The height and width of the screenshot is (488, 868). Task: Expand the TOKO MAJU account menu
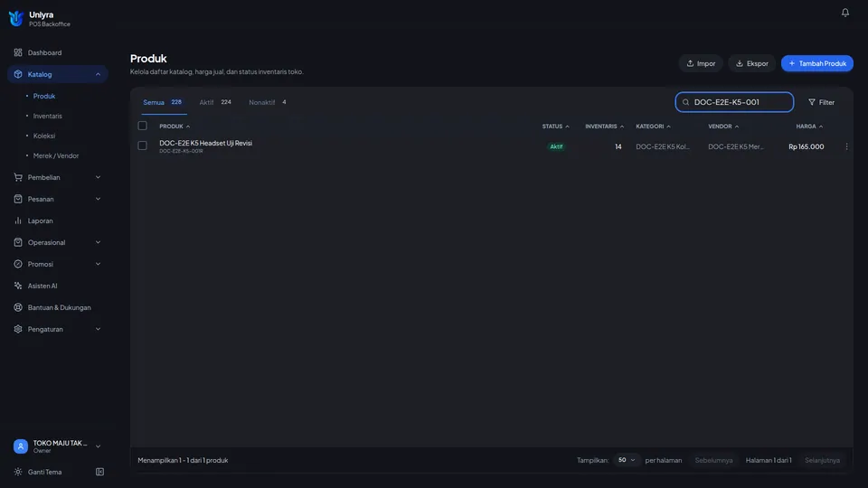coord(58,446)
